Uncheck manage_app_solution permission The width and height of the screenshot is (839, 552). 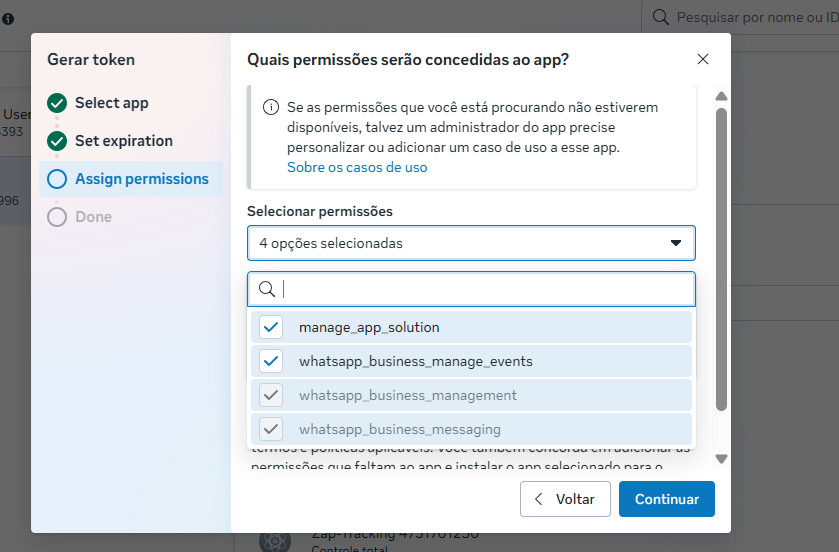pyautogui.click(x=271, y=327)
